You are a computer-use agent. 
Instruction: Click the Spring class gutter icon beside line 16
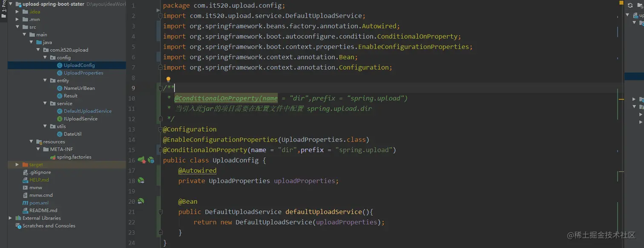(x=151, y=160)
